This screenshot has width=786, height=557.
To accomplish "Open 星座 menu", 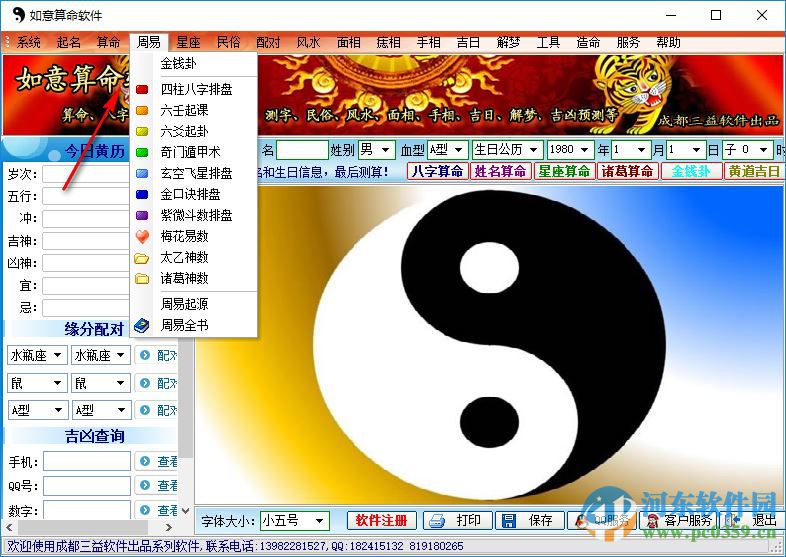I will point(188,42).
